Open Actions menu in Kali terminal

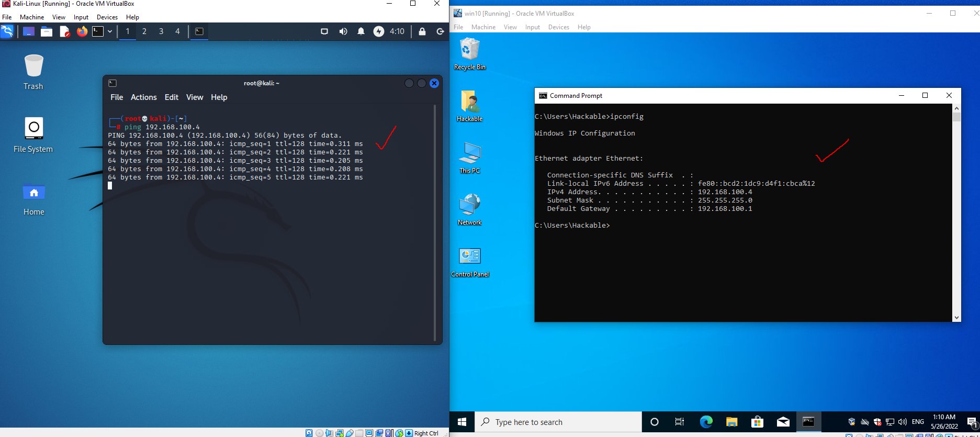coord(144,97)
